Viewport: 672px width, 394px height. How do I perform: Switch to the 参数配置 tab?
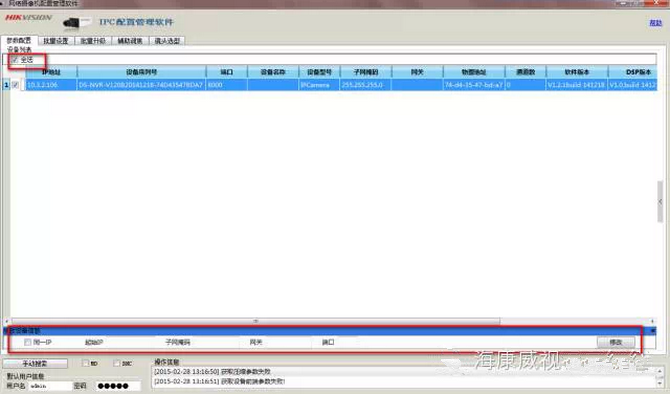(19, 40)
